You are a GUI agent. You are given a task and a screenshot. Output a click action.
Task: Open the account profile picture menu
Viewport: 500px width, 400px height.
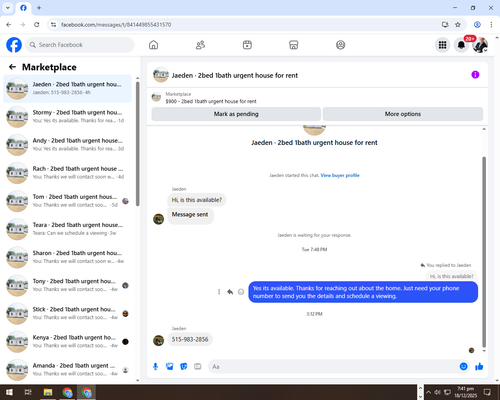point(480,45)
